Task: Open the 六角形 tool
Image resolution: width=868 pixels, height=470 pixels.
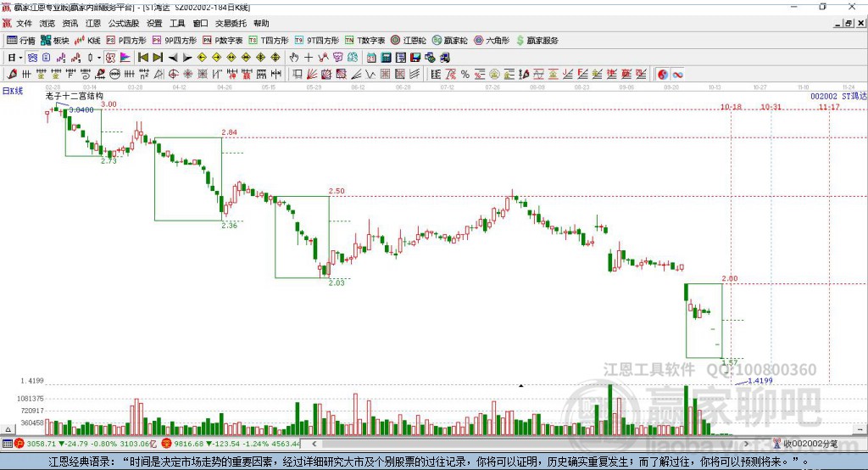Action: 492,41
